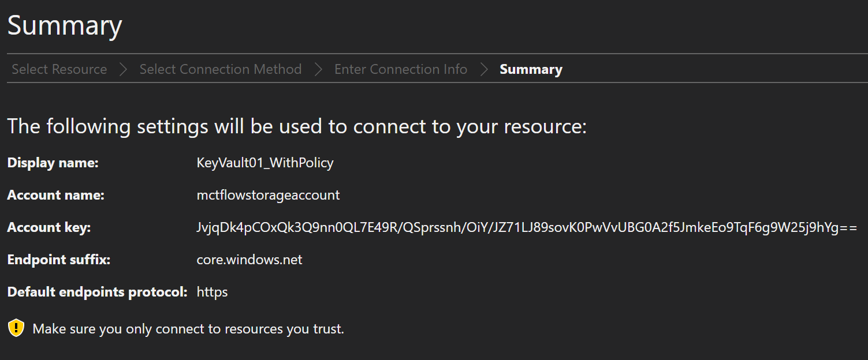Click chevron after Select Resource breadcrumb
Screen dimensions: 868x360
(123, 69)
